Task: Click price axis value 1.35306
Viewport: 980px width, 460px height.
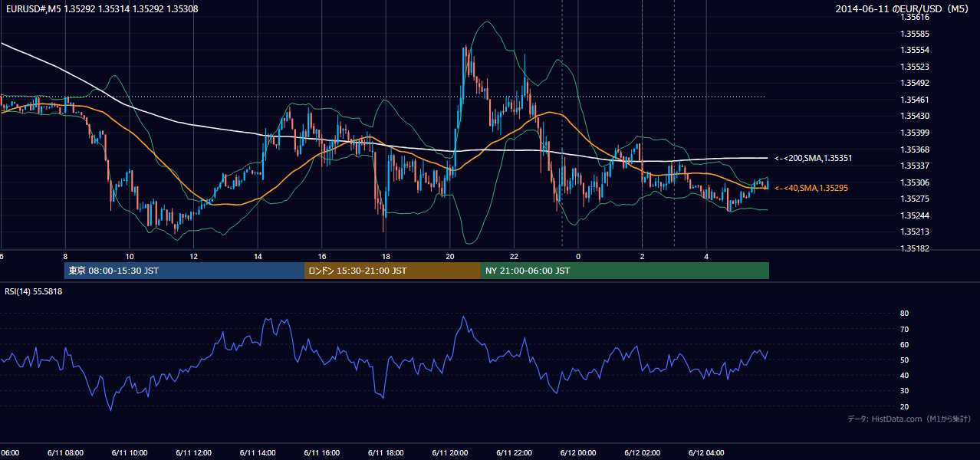Action: [916, 183]
